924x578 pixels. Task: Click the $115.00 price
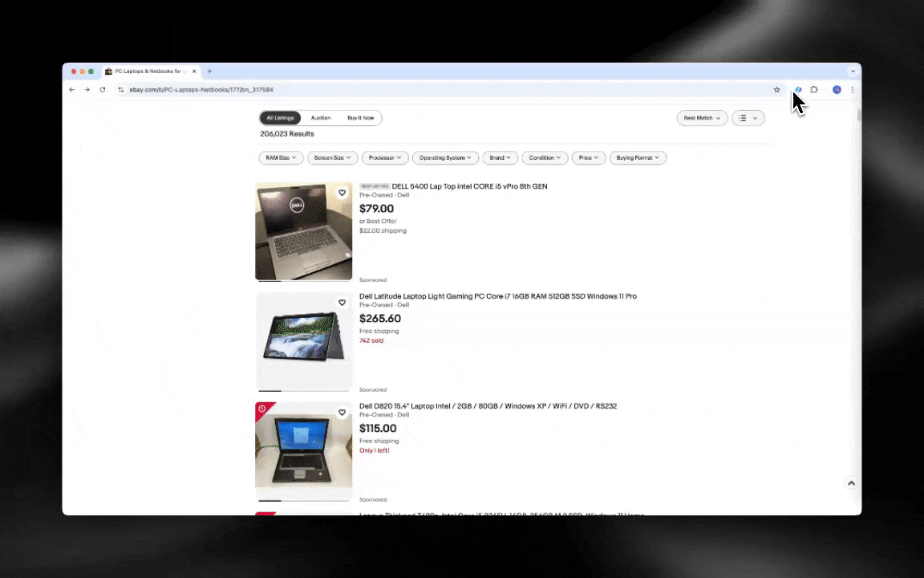[x=378, y=428]
